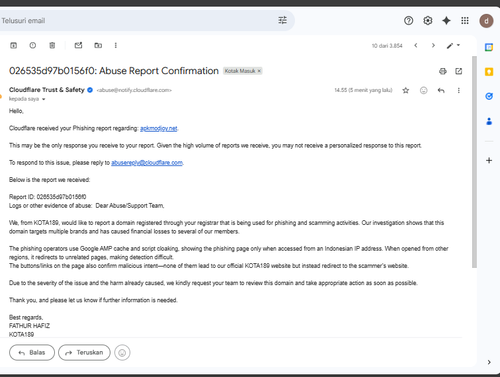Click the Teruskan forward button

click(84, 352)
